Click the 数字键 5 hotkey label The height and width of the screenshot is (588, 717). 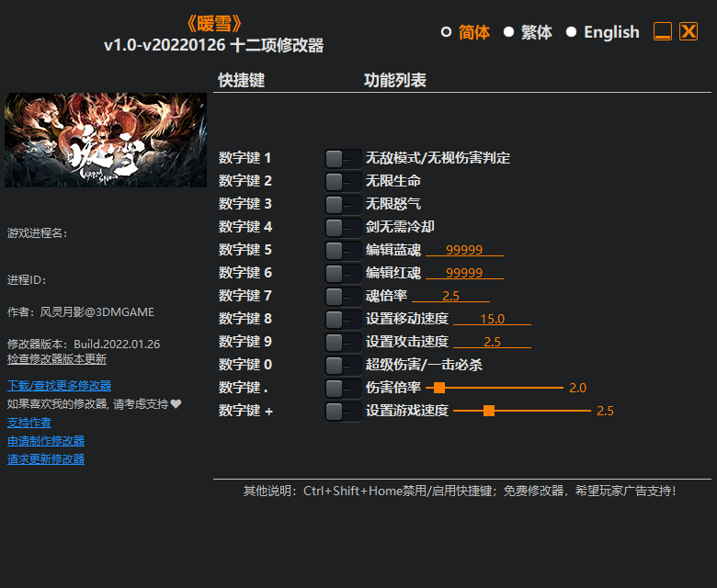pyautogui.click(x=245, y=250)
